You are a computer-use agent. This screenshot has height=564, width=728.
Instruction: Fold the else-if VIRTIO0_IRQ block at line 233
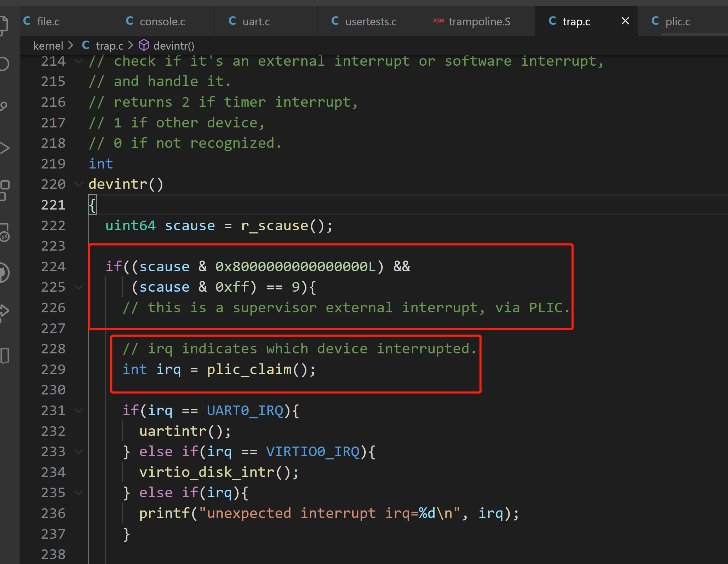(x=79, y=452)
